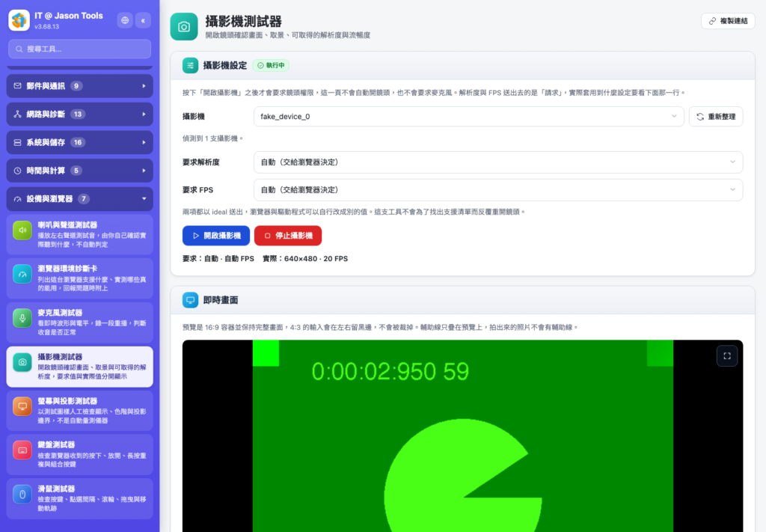Open the 要求解析度 dropdown

pyautogui.click(x=497, y=162)
